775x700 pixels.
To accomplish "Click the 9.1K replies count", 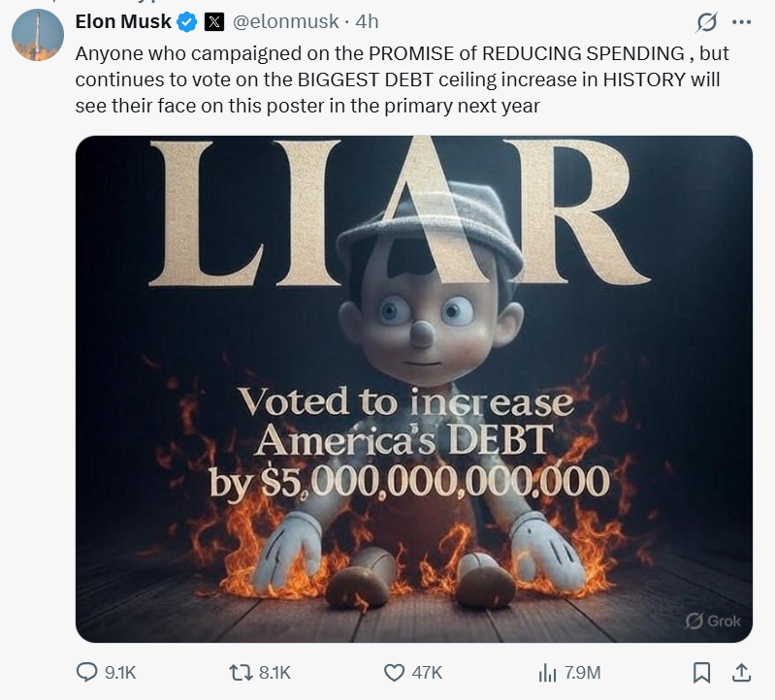I will pyautogui.click(x=120, y=672).
